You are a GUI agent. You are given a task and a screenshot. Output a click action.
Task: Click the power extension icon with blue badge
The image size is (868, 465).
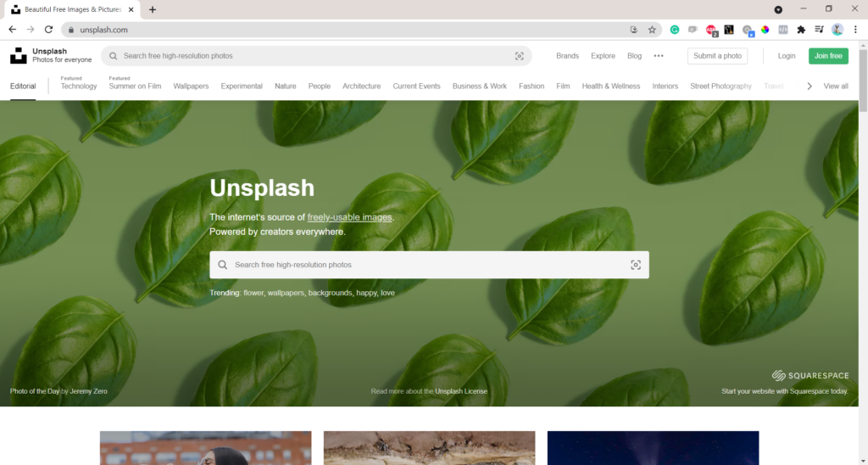coord(748,31)
